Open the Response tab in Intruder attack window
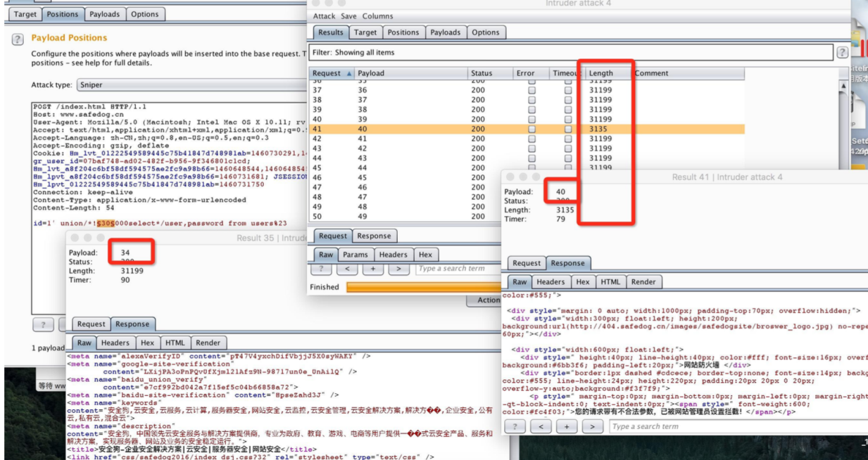Viewport: 868px width, 460px height. tap(374, 236)
